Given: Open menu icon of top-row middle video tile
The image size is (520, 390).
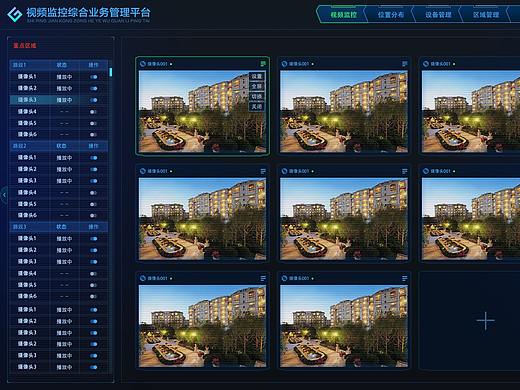Looking at the screenshot, I should [x=404, y=64].
